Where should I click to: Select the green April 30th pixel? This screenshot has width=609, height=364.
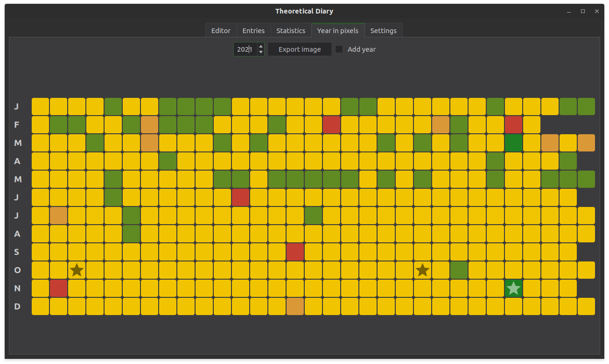(x=568, y=161)
